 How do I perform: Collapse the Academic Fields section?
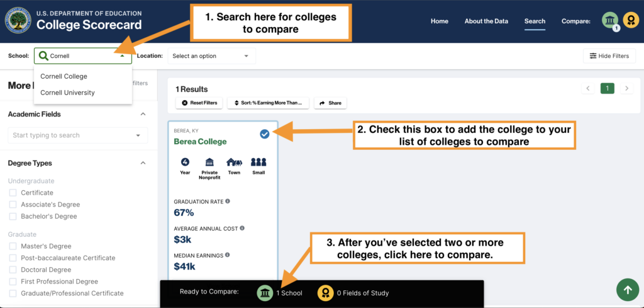click(143, 114)
